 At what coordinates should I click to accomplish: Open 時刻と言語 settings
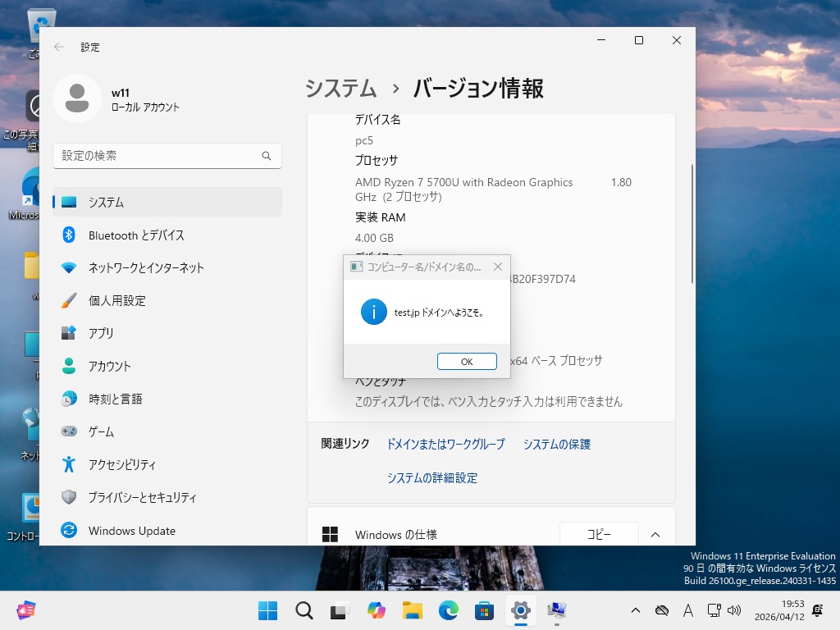(115, 399)
